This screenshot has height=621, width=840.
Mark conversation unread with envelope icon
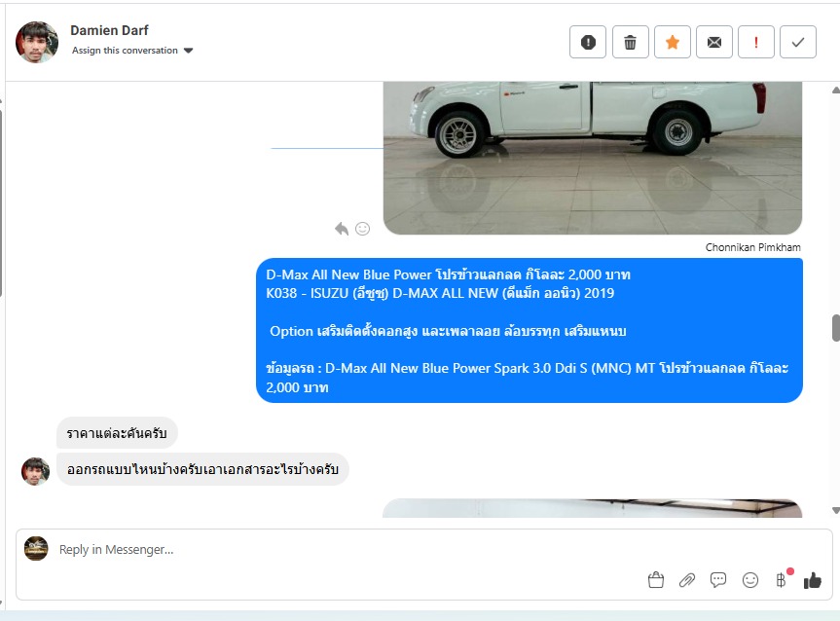[714, 42]
